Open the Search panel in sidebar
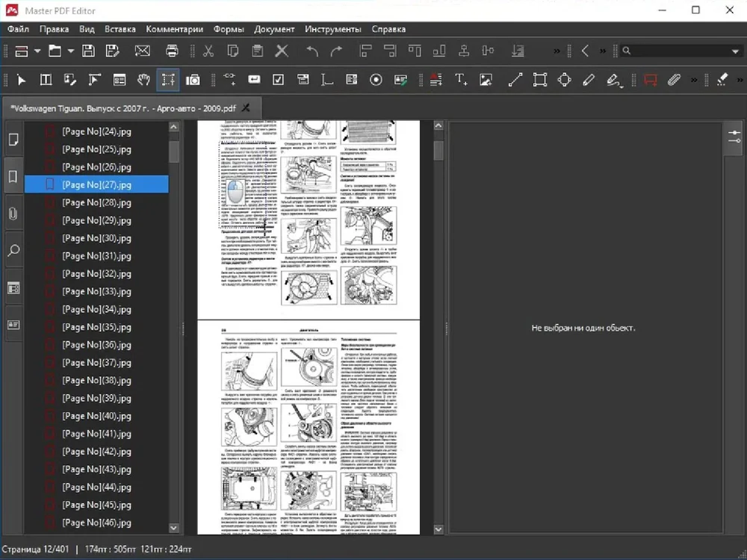Viewport: 747px width, 560px height. coord(13,251)
